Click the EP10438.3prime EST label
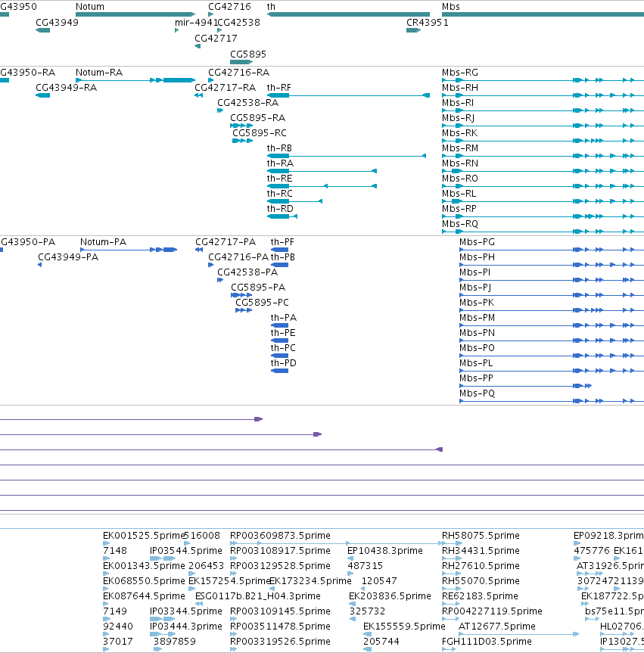 pos(385,551)
